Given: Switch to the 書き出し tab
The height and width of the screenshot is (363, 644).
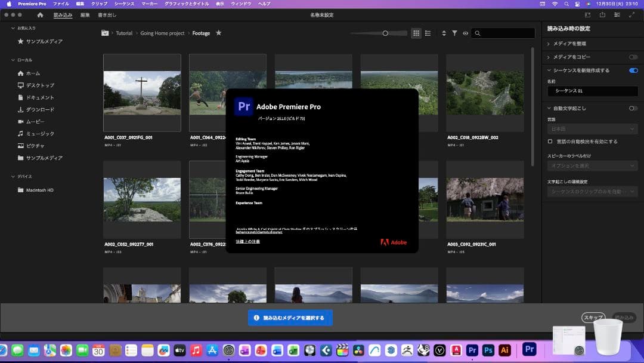Looking at the screenshot, I should coord(107,15).
